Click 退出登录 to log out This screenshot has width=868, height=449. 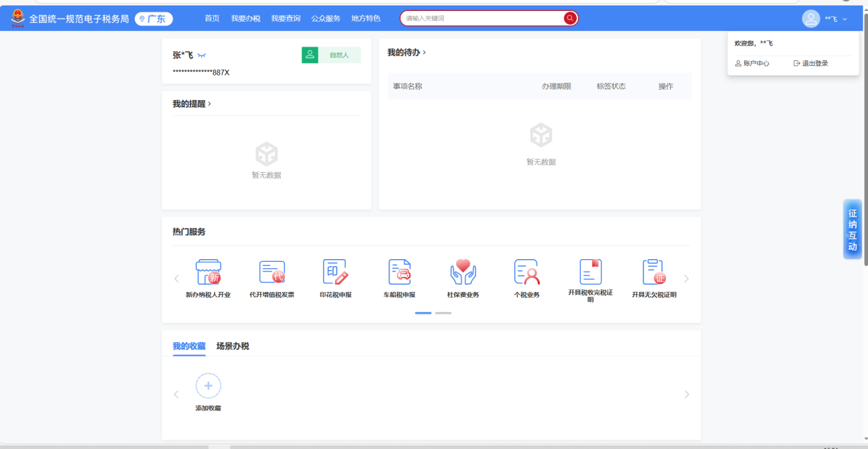tap(811, 64)
